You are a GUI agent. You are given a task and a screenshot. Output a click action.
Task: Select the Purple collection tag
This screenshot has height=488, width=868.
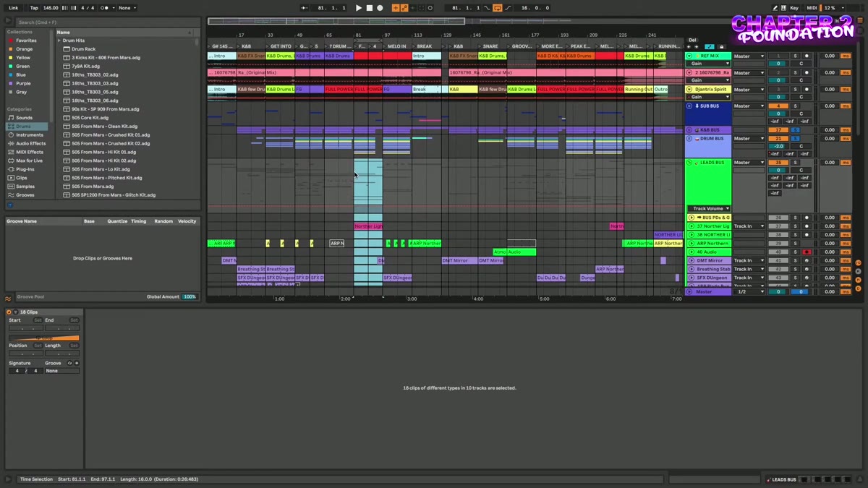point(24,83)
